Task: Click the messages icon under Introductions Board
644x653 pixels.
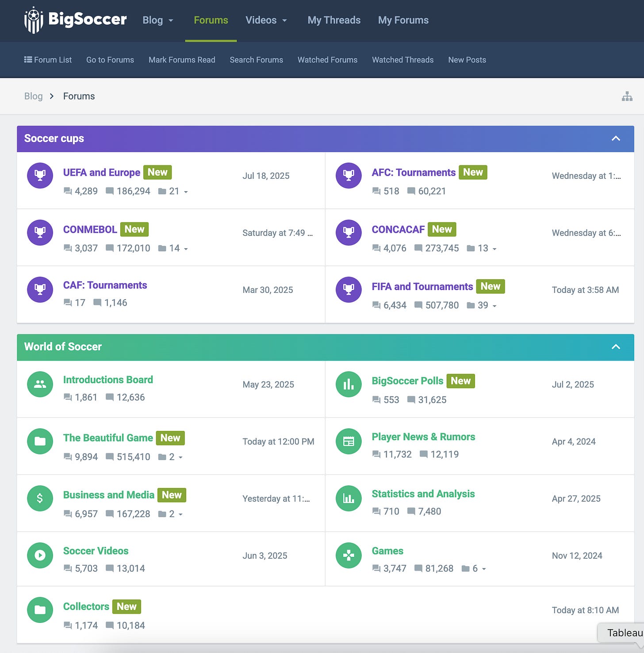Action: (x=110, y=397)
